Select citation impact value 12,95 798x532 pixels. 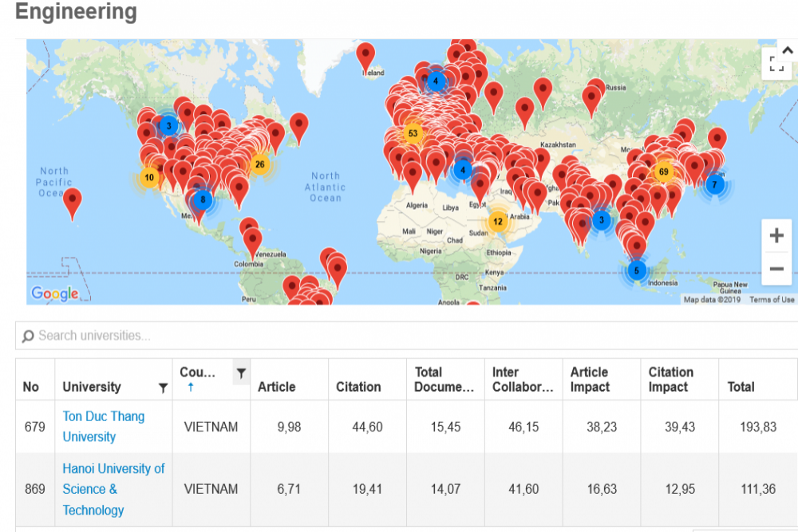(679, 489)
